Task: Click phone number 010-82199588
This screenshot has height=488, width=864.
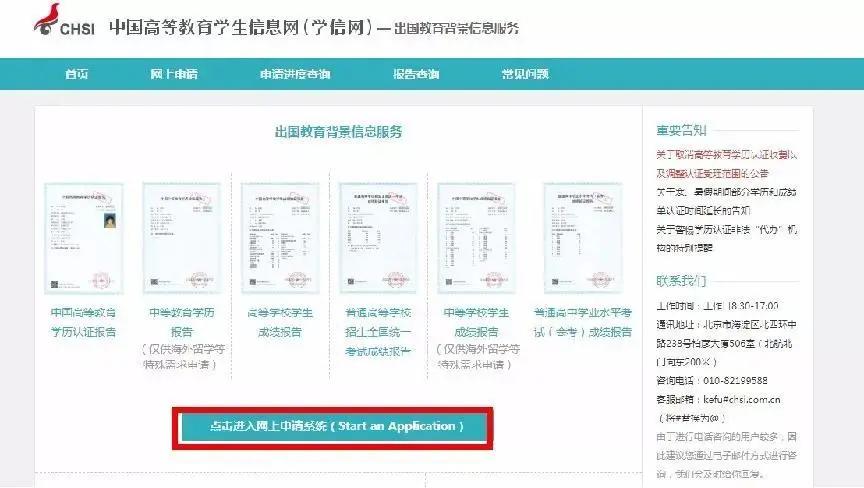Action: click(x=735, y=381)
